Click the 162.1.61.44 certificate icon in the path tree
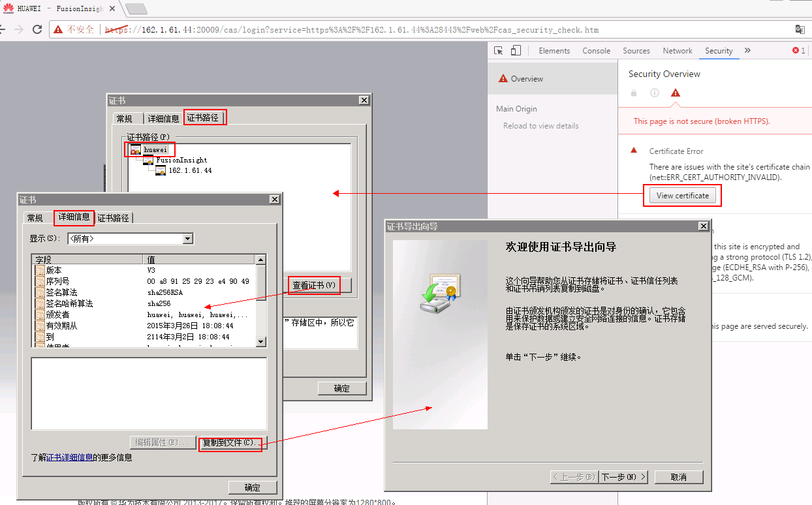This screenshot has height=505, width=812. [161, 170]
